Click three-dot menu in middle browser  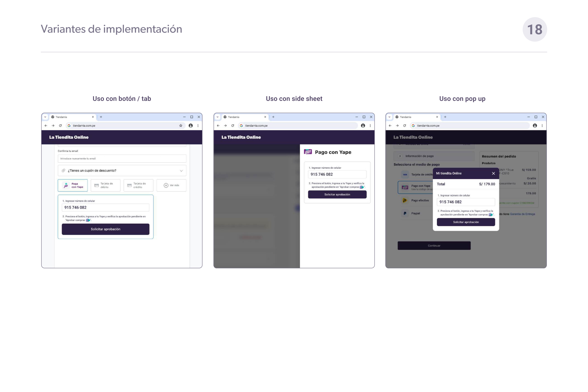click(370, 125)
